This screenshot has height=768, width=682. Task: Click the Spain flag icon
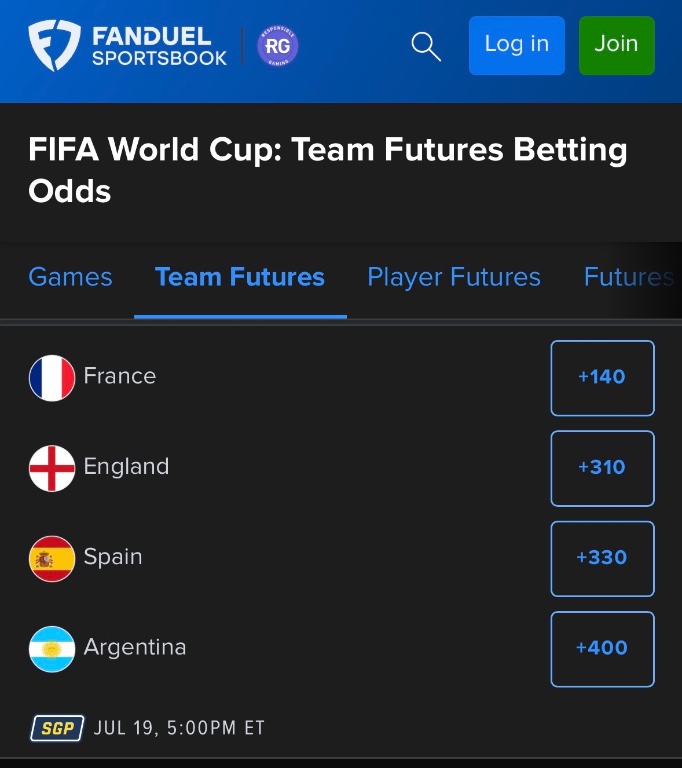(52, 559)
